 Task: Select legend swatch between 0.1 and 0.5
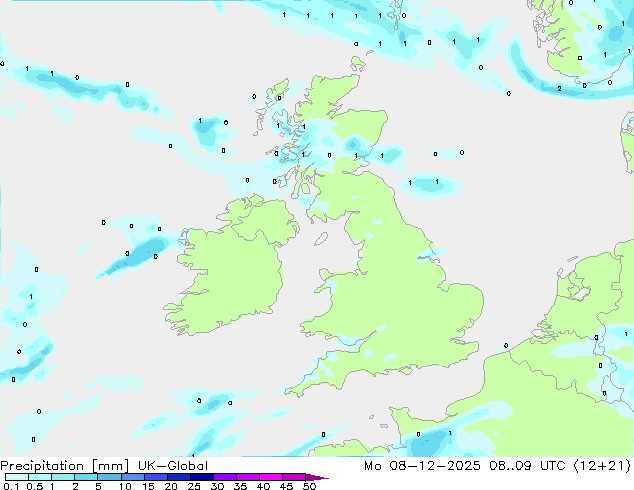click(x=17, y=477)
